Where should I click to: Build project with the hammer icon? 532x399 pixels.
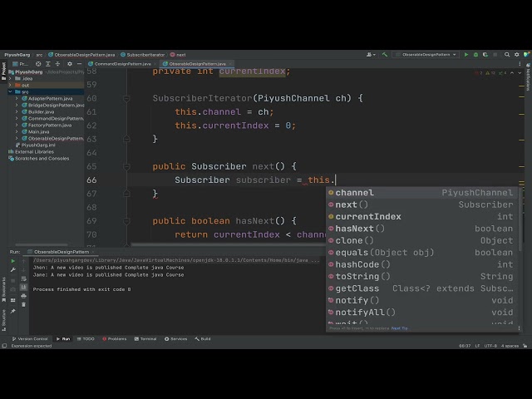click(x=385, y=55)
